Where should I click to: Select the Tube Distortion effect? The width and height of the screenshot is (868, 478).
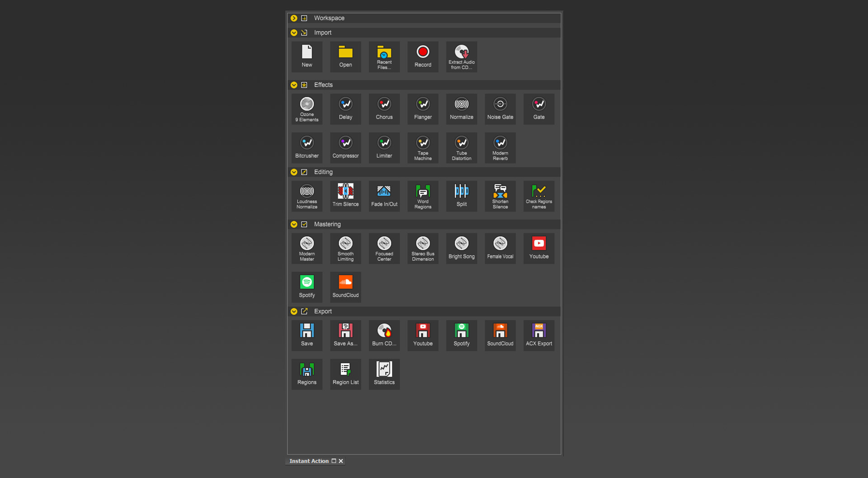(462, 147)
